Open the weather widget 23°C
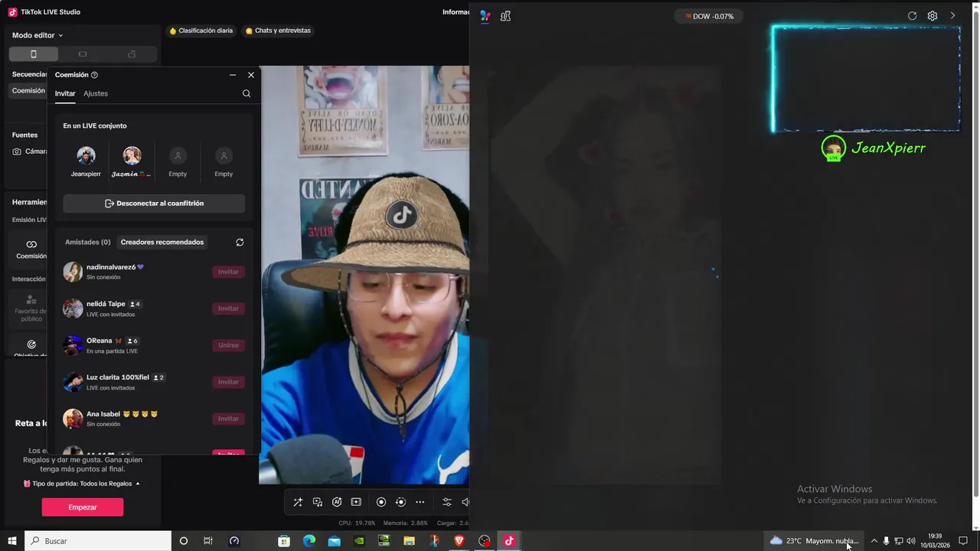 (814, 541)
